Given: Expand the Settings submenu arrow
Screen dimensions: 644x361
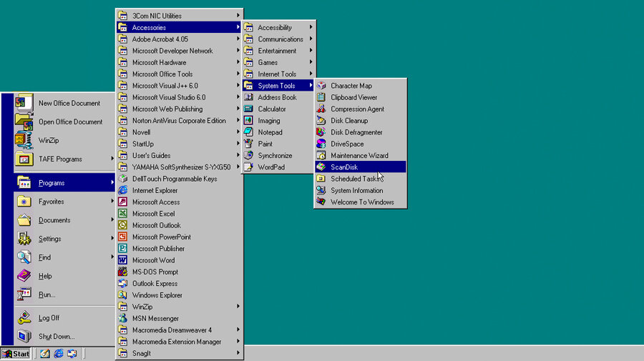Looking at the screenshot, I should point(112,238).
